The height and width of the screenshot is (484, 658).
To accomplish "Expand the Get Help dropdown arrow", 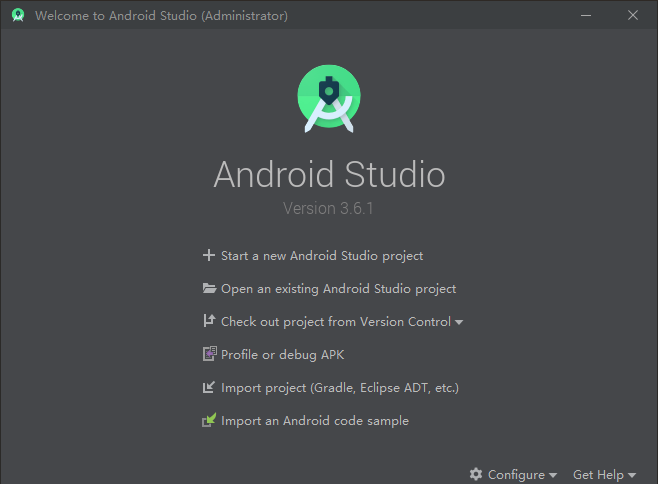I will click(632, 476).
